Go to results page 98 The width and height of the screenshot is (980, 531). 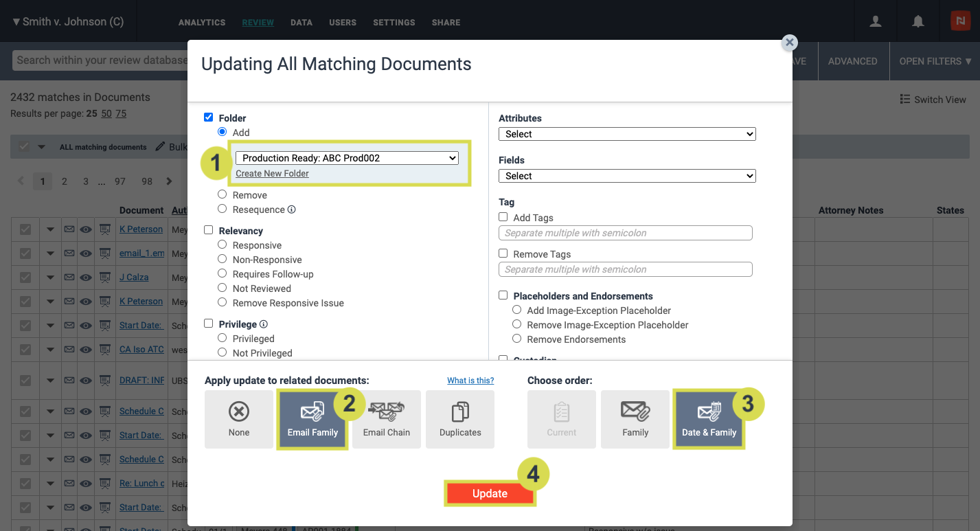click(x=147, y=181)
